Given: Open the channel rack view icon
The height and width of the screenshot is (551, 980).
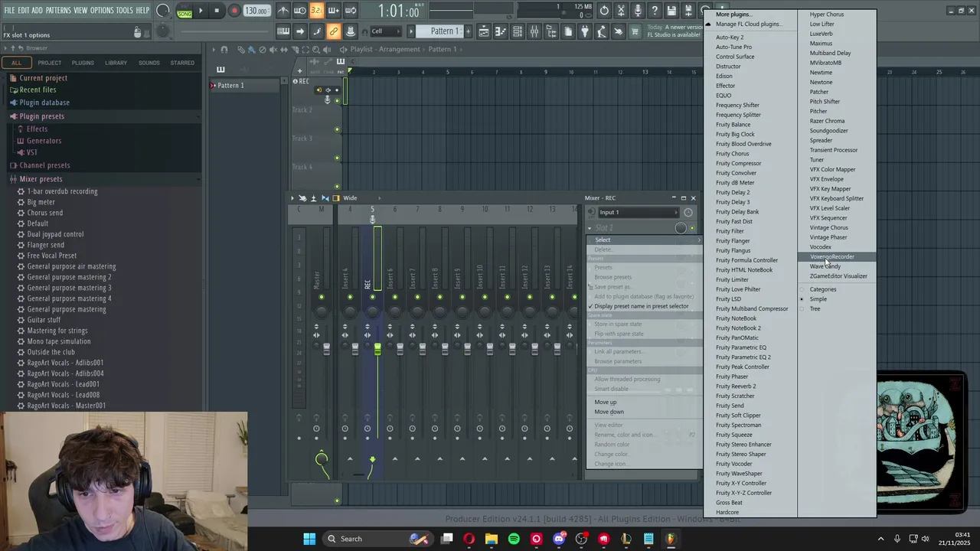Looking at the screenshot, I should click(518, 31).
